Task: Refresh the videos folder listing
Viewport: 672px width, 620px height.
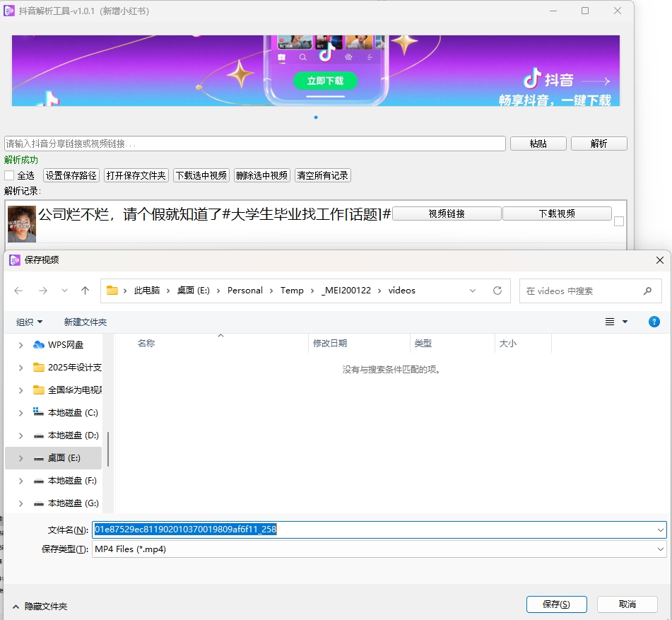Action: (x=497, y=291)
